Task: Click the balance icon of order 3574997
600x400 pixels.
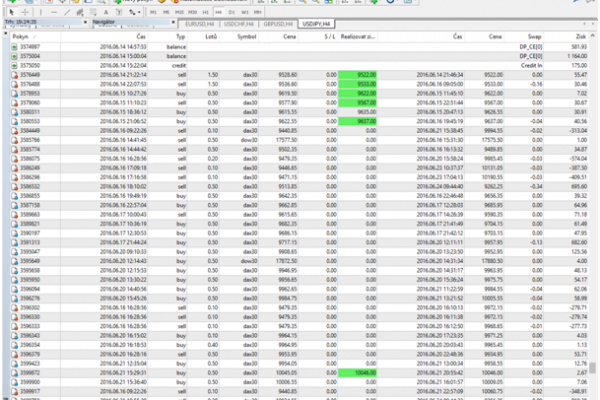Action: [x=14, y=47]
